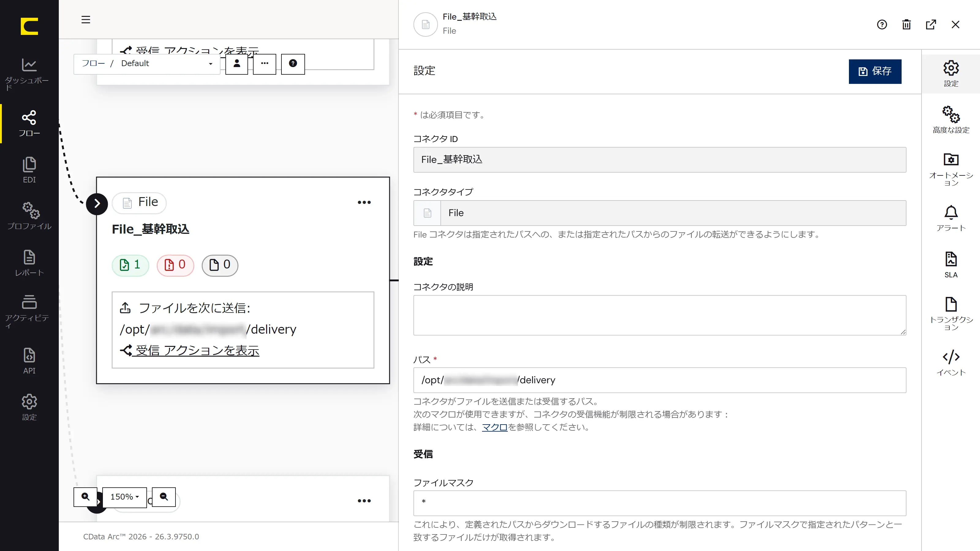Switch to the 設定 panel tab
Viewport: 980px width, 551px height.
pos(951,73)
